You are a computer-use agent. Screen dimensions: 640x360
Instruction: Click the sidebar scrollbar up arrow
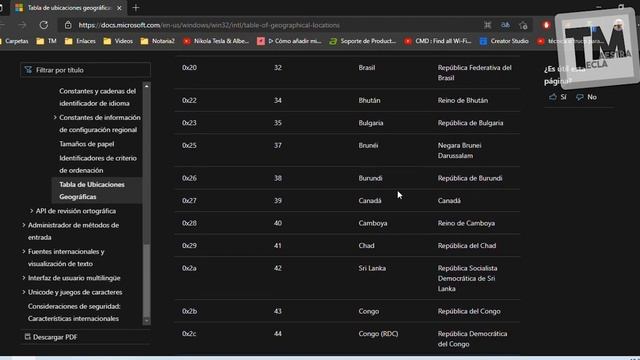pyautogui.click(x=147, y=86)
